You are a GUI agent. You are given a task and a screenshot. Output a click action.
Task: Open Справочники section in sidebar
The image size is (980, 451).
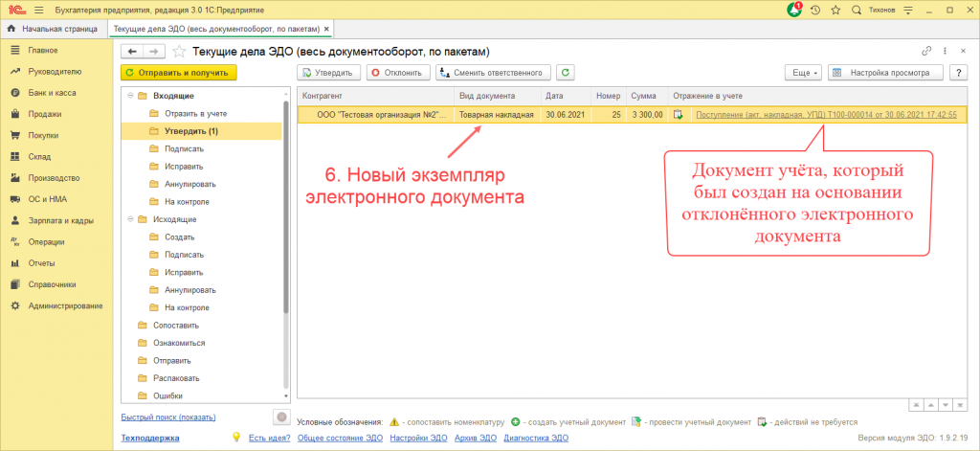pos(52,284)
